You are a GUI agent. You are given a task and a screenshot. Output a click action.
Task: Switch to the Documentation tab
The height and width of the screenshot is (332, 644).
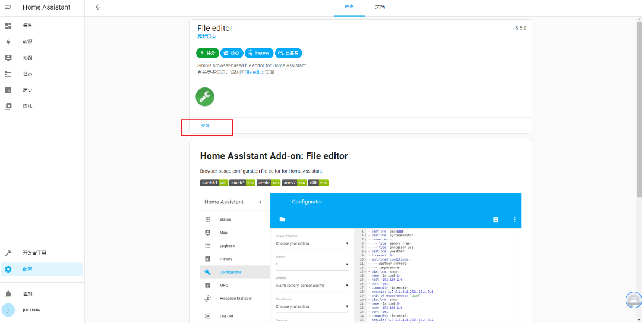[x=380, y=7]
